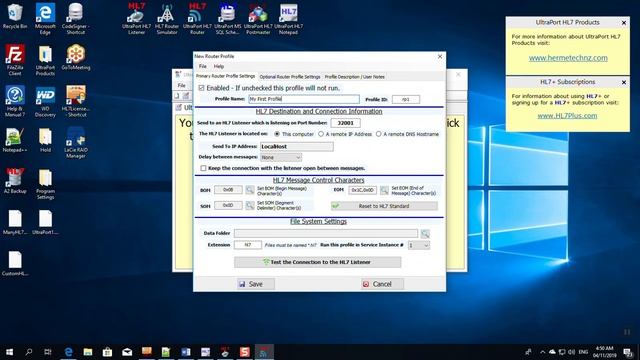This screenshot has height=360, width=640.
Task: Click the BOM character lookup icon
Action: coord(250,190)
